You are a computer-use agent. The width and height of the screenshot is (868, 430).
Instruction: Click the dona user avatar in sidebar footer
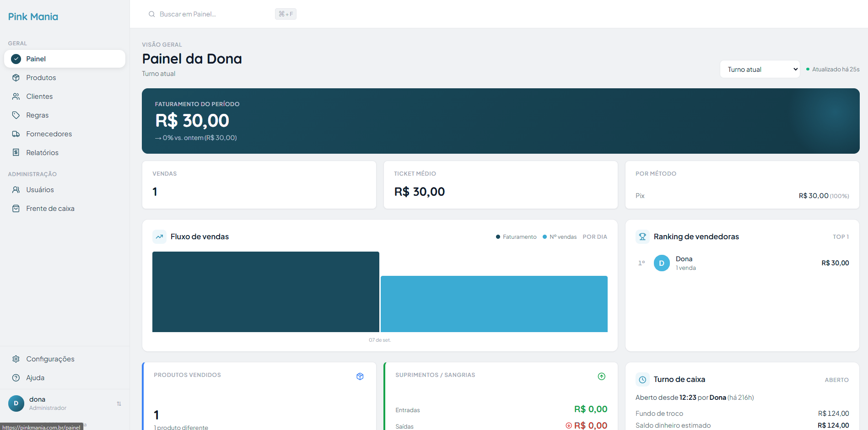[x=16, y=403]
